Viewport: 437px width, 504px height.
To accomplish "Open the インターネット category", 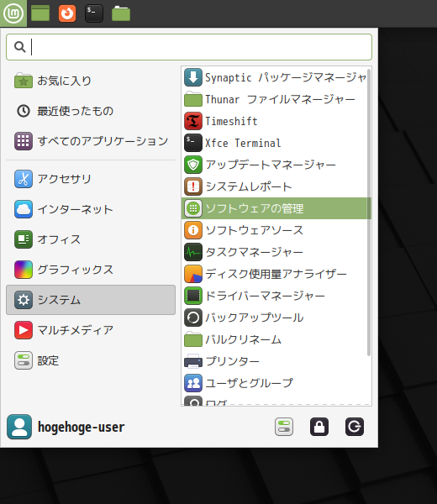I will tap(91, 209).
